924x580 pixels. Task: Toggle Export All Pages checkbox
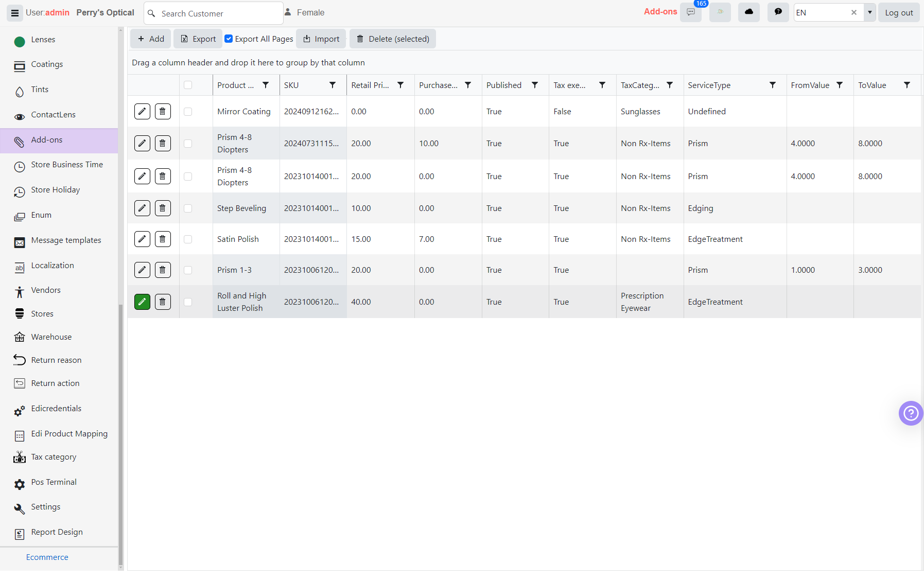click(x=229, y=39)
